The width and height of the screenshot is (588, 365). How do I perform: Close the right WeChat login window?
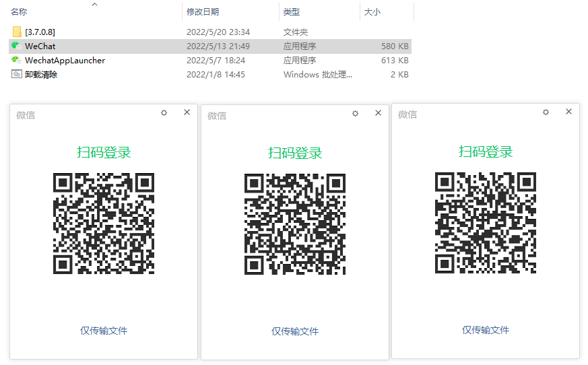pos(569,112)
